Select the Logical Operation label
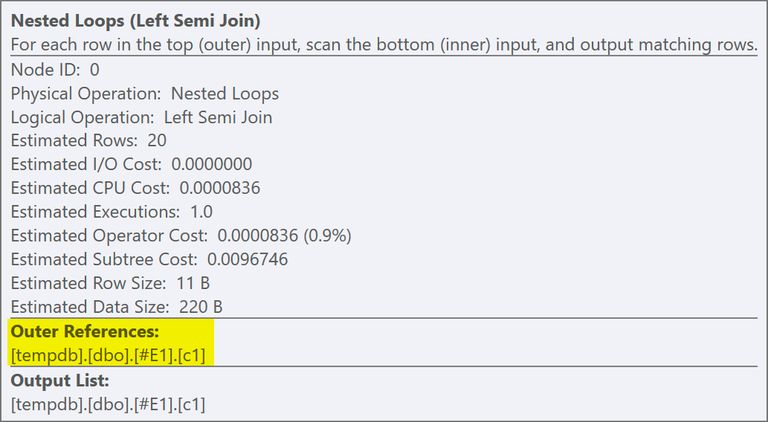The width and height of the screenshot is (768, 422). coord(82,117)
